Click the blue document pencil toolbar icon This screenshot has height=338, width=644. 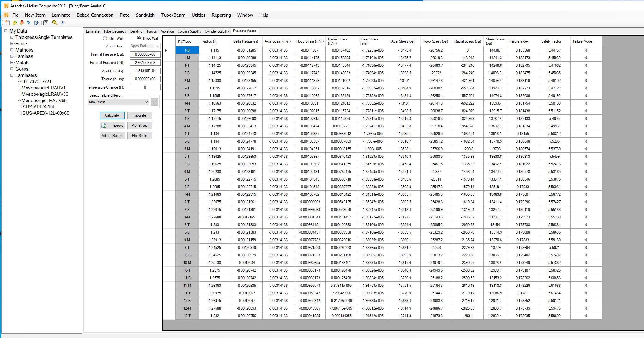point(37,23)
